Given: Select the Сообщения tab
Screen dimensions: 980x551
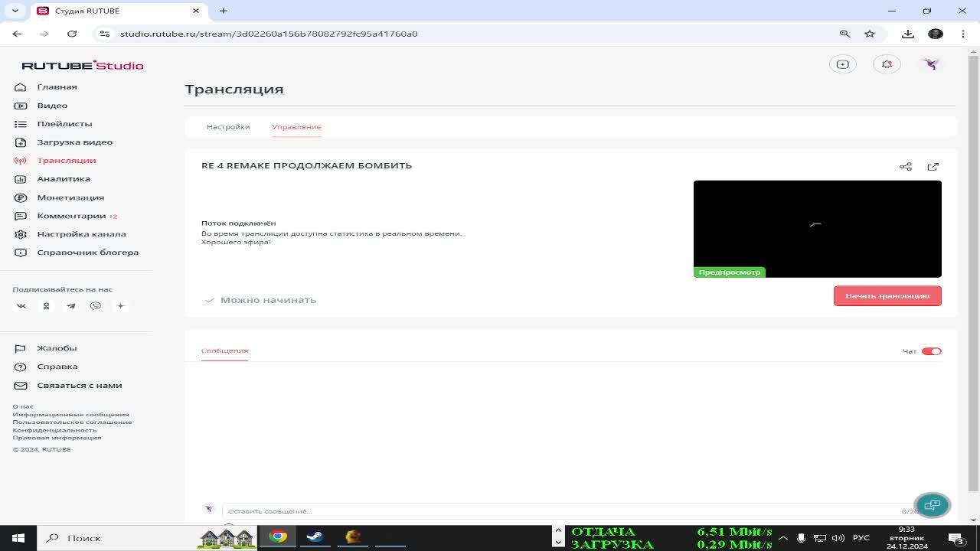Looking at the screenshot, I should [224, 350].
